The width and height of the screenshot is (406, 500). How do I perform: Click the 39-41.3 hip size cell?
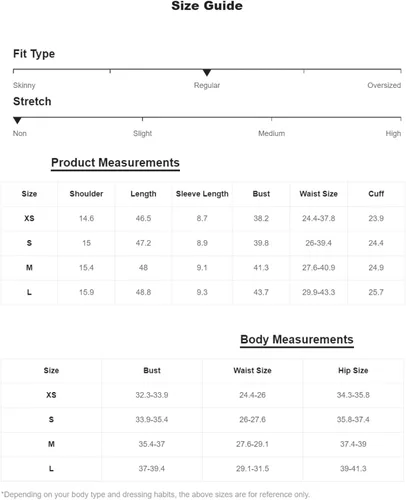click(x=353, y=469)
